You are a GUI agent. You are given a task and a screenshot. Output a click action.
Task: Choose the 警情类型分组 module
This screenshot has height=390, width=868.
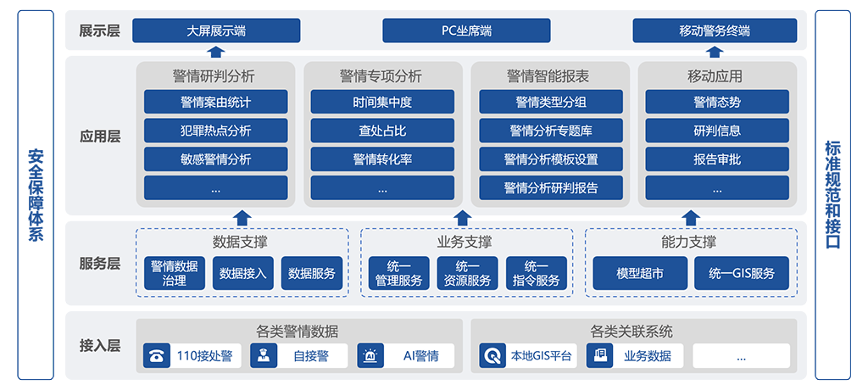pyautogui.click(x=551, y=102)
